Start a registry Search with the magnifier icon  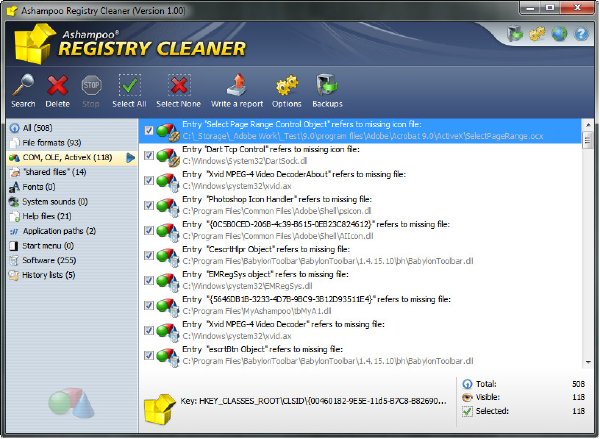click(x=23, y=85)
